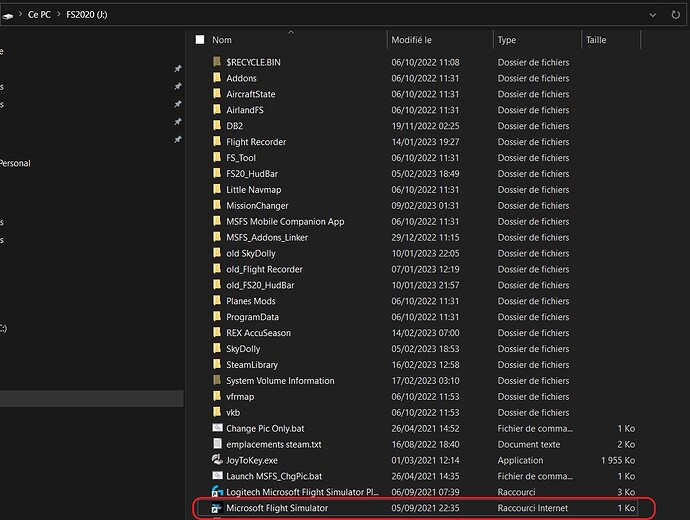Click the SteamLibrary folder icon
Screen dimensions: 690x520
(217, 364)
